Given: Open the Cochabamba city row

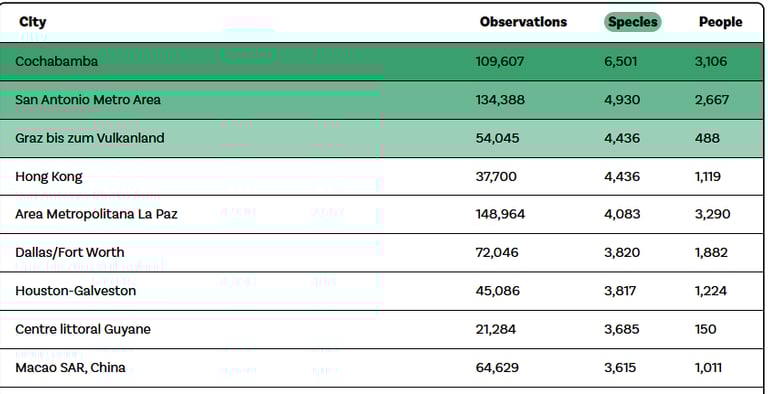Looking at the screenshot, I should coord(382,62).
